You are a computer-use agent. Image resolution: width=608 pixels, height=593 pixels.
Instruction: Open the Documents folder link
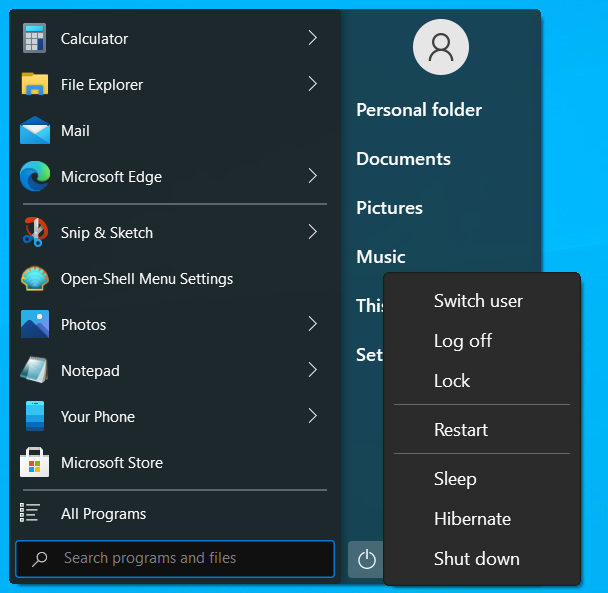click(x=403, y=159)
